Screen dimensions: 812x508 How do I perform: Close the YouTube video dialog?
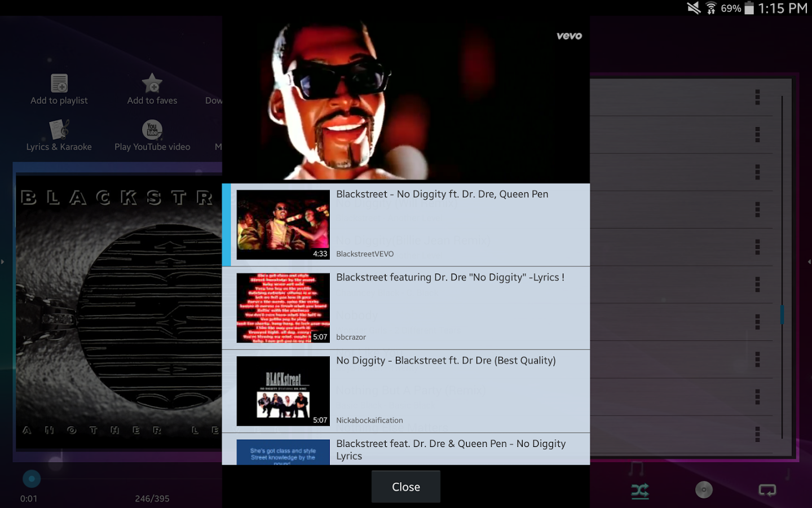pyautogui.click(x=405, y=487)
